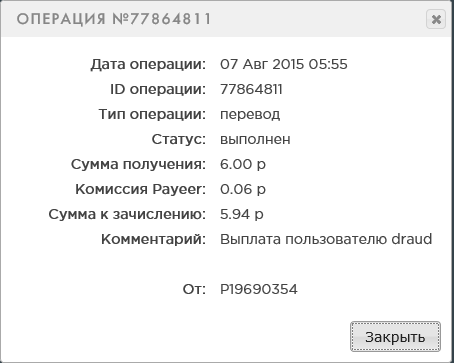This screenshot has height=363, width=454.
Task: Click the comment text Выплата пользователю draud
Action: (326, 239)
